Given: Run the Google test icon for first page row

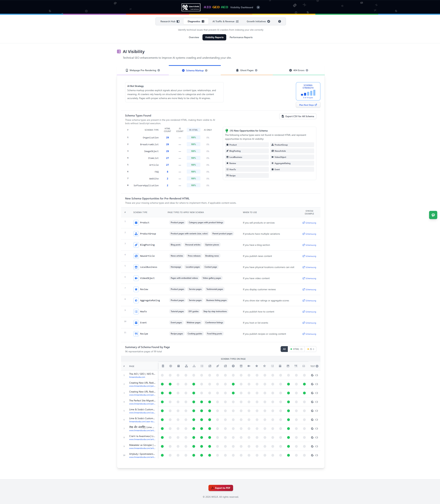Looking at the screenshot, I should click(x=312, y=375).
